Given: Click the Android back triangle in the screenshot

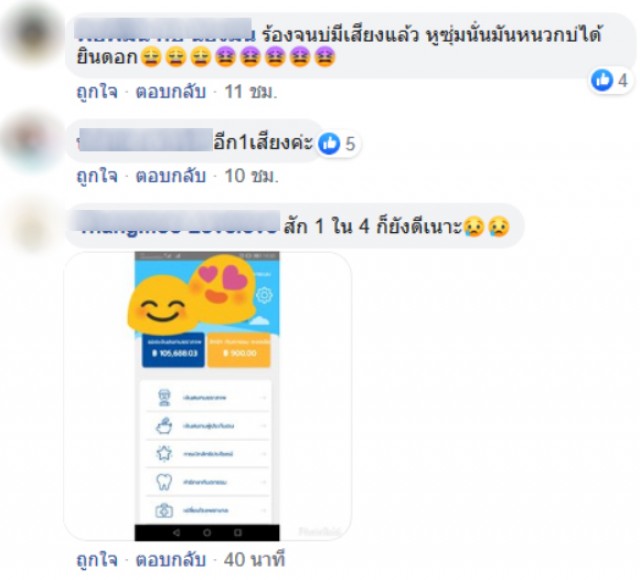Looking at the screenshot, I should (x=177, y=532).
